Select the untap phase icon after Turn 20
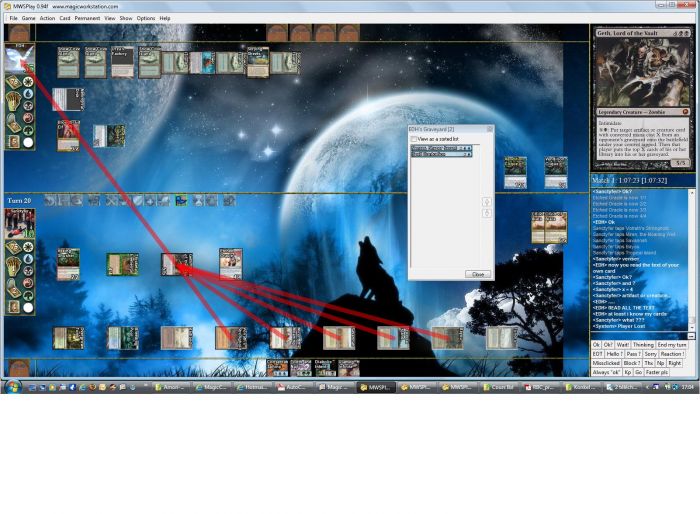This screenshot has width=700, height=514. [49, 201]
